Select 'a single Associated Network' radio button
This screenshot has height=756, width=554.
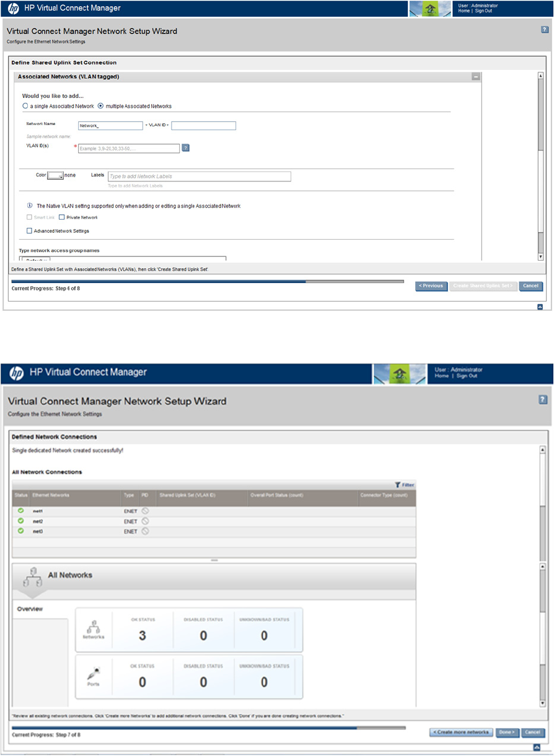(25, 106)
